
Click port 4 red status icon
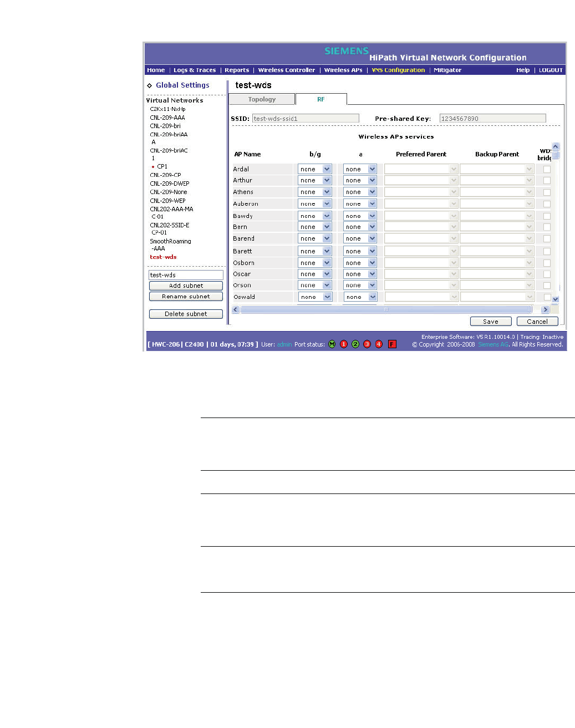tap(379, 344)
